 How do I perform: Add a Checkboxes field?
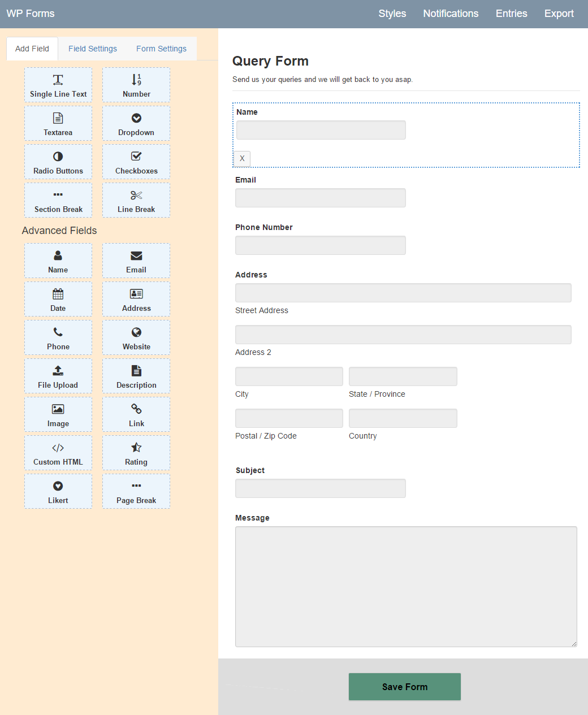[x=136, y=162]
